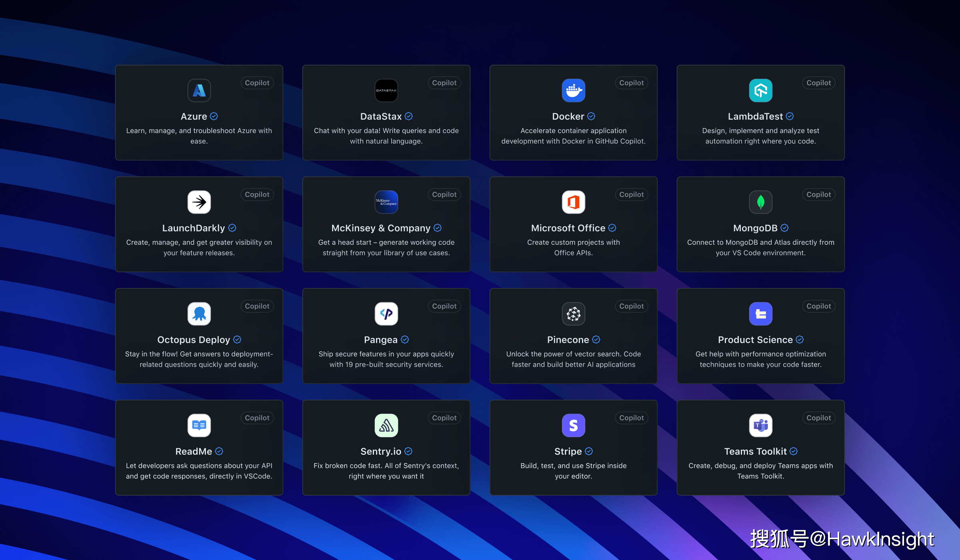This screenshot has height=560, width=960.
Task: Click the Copilot tag on the DataStax card
Action: pos(444,83)
